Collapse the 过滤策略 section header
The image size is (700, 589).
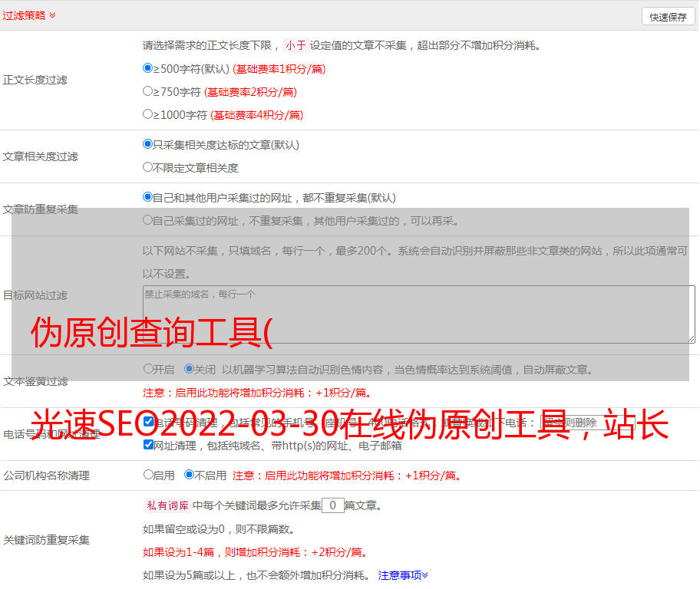28,15
